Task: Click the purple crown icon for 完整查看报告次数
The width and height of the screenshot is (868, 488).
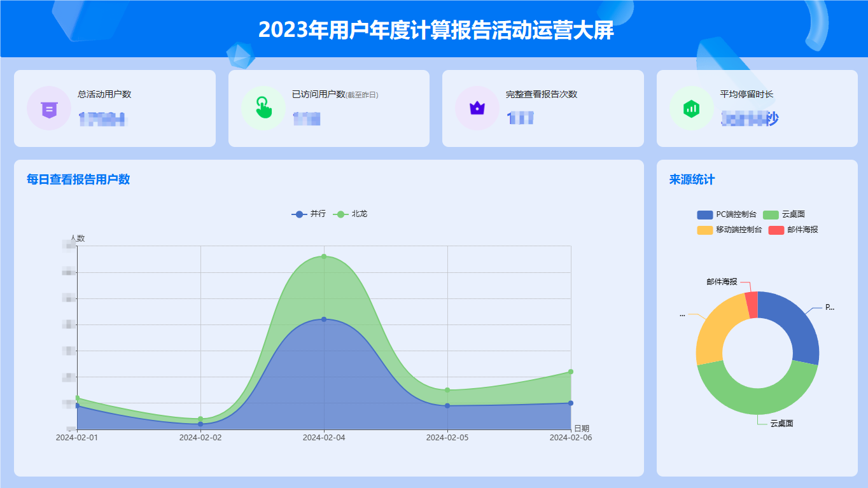Action: pyautogui.click(x=477, y=108)
